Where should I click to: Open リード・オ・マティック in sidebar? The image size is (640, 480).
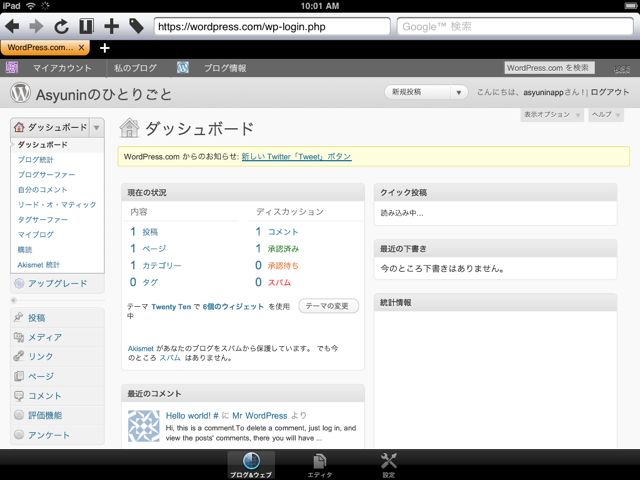[x=57, y=204]
